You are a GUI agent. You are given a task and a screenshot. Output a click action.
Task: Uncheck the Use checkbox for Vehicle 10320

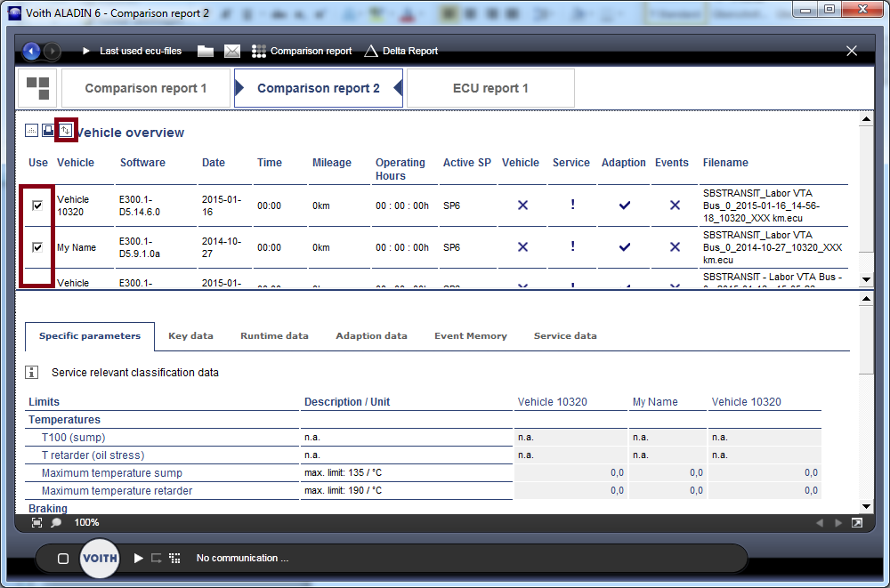(37, 205)
